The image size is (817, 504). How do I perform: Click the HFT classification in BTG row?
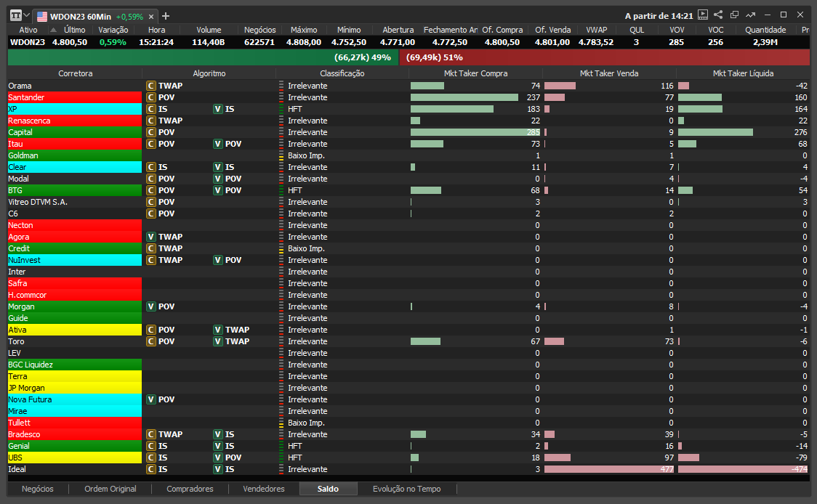pos(295,190)
